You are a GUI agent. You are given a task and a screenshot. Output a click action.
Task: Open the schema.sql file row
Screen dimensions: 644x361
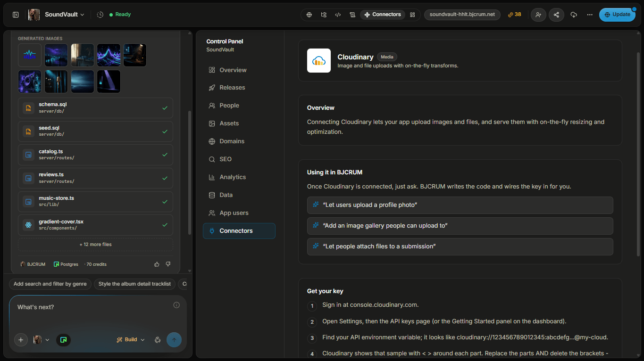(x=95, y=108)
